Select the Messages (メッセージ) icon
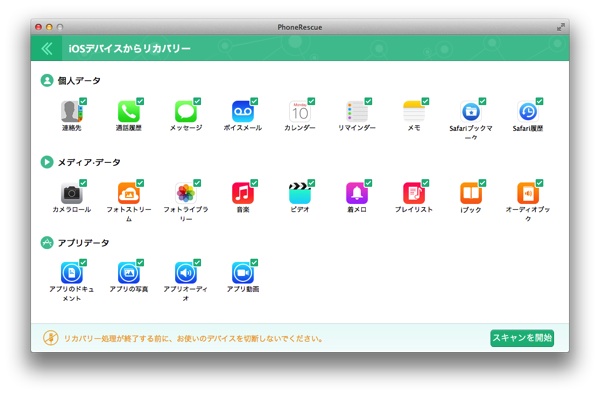 pos(186,111)
